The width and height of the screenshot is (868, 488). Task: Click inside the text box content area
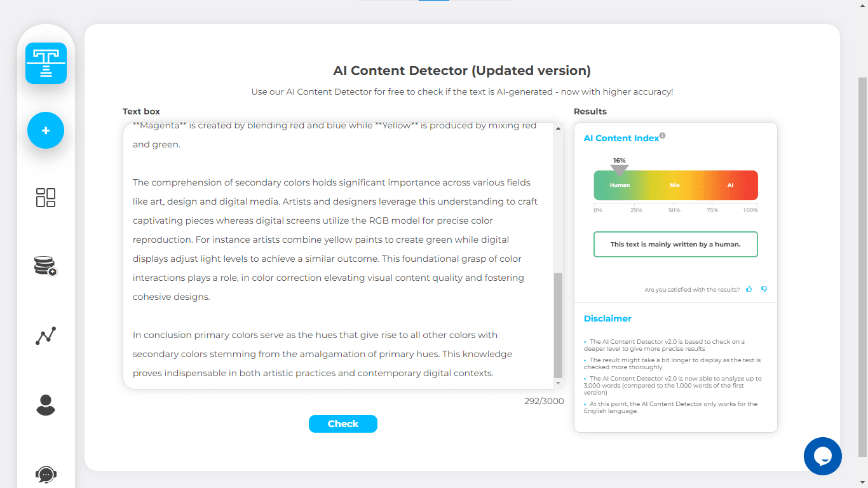337,254
